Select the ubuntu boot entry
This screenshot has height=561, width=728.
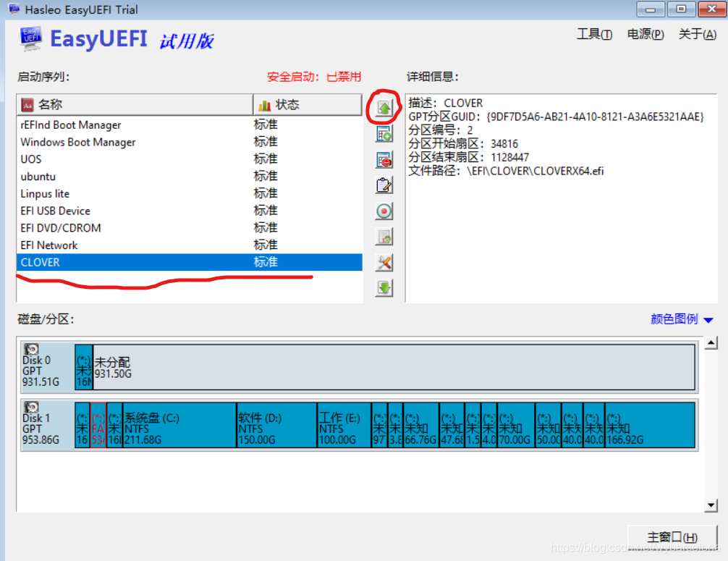[190, 177]
